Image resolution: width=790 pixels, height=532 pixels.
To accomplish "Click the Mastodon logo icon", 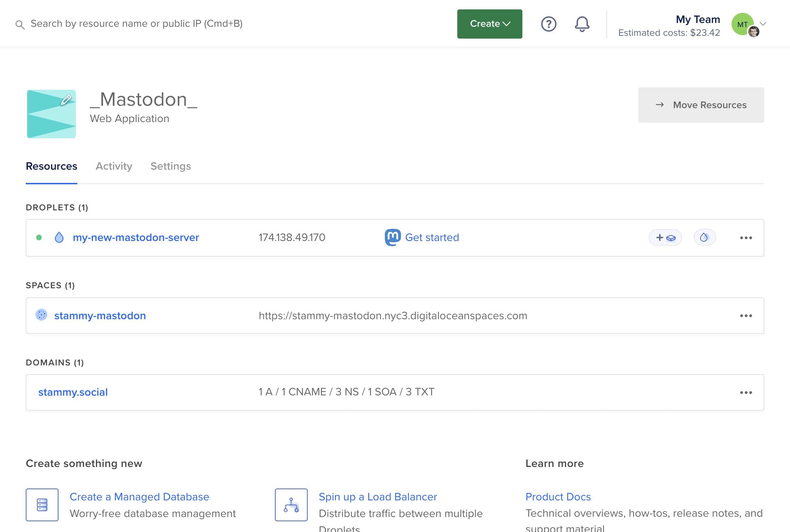I will (x=393, y=237).
